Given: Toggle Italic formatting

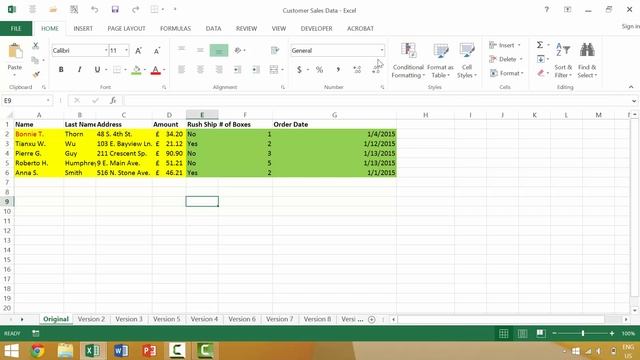Looking at the screenshot, I should pos(79,70).
